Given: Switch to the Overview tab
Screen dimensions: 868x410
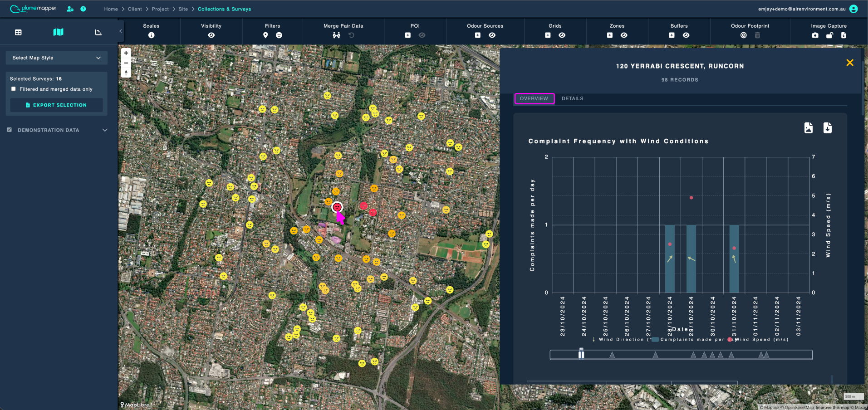Looking at the screenshot, I should coord(534,98).
